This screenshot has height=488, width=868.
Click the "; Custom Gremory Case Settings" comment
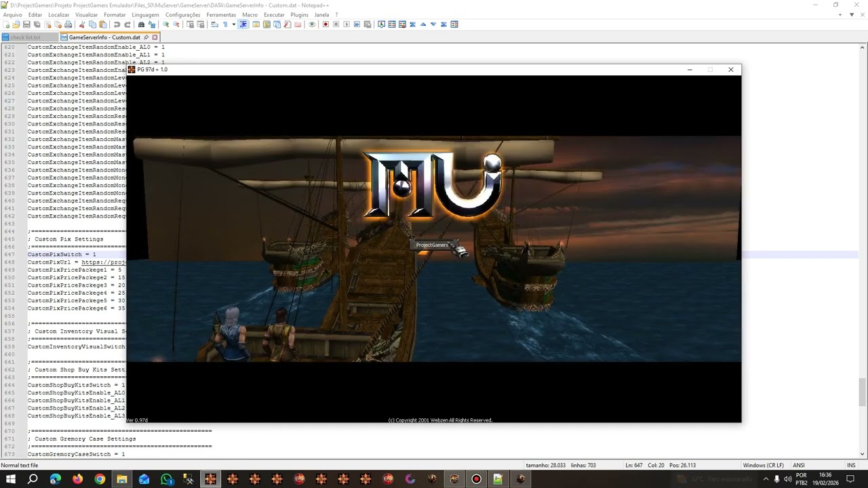pyautogui.click(x=81, y=439)
